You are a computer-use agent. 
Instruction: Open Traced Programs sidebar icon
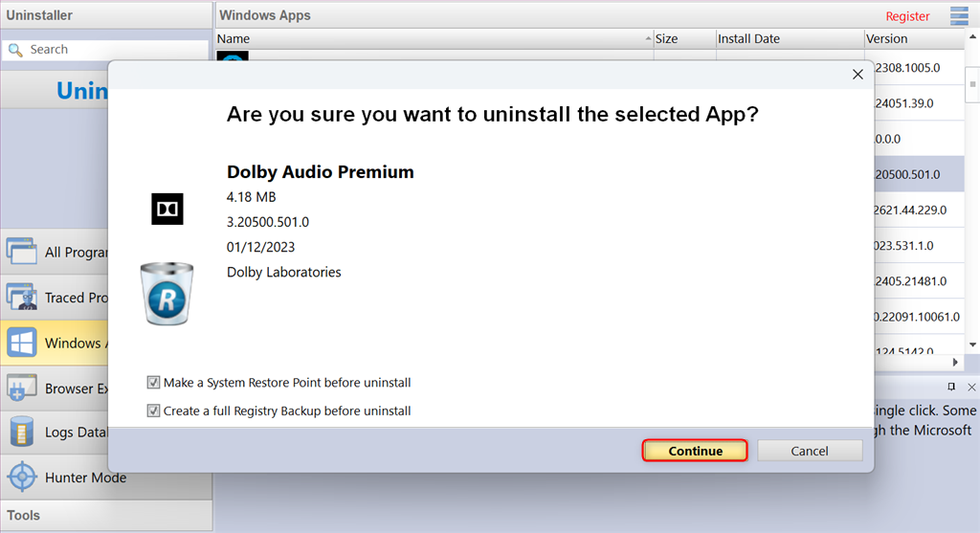22,297
